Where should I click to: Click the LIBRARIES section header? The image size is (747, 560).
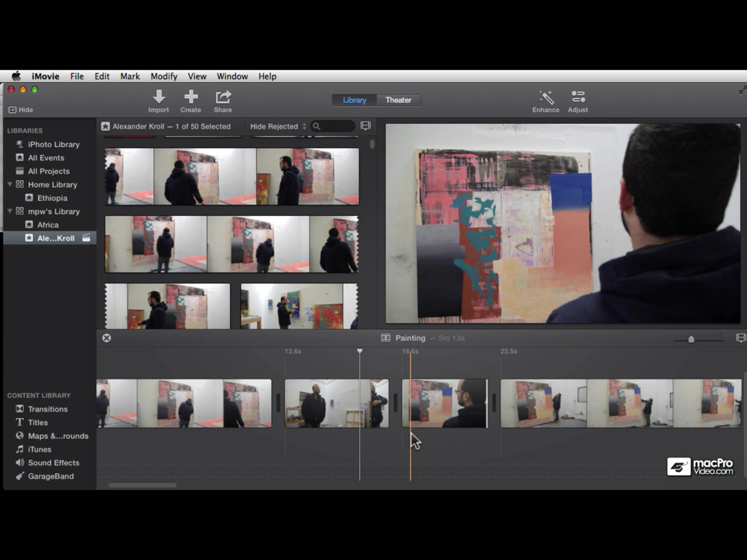(x=25, y=131)
